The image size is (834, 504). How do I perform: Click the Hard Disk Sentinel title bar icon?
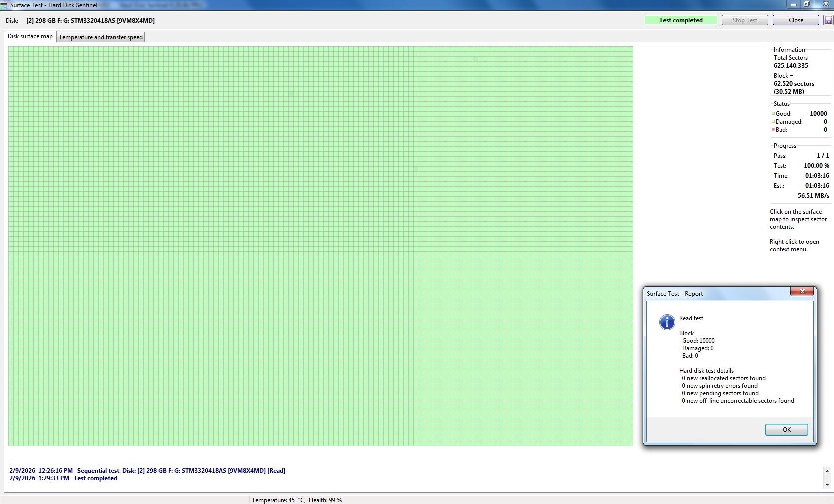[x=4, y=5]
